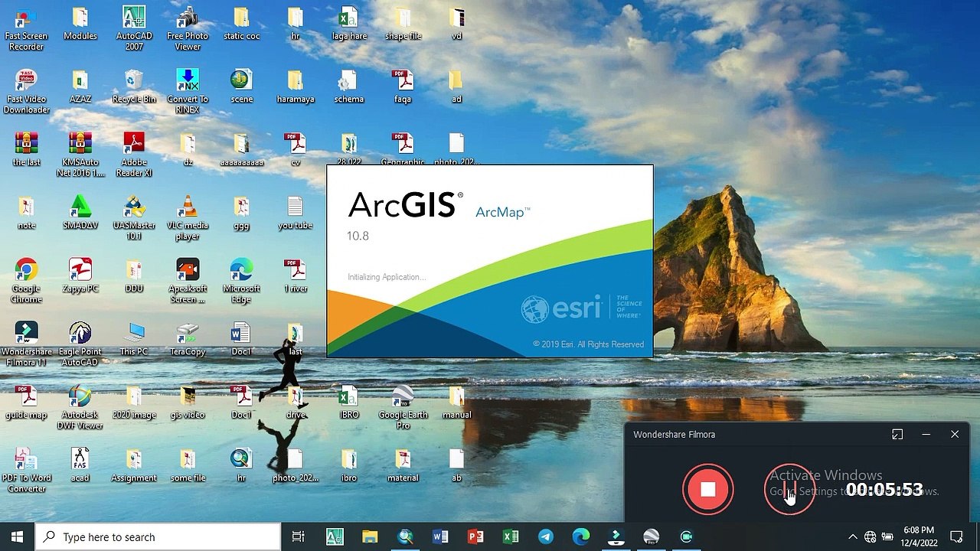
Task: Open the Adobe Reader XI shortcut
Action: coord(134,155)
